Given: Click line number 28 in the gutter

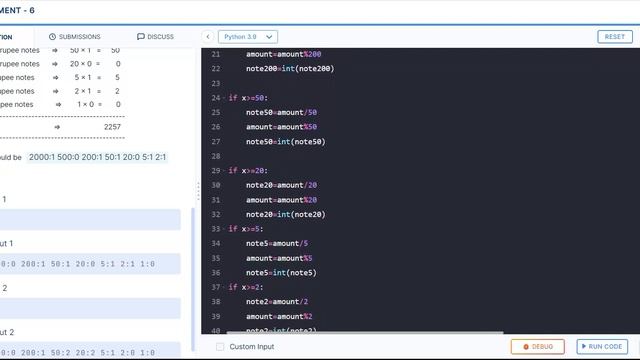Looking at the screenshot, I should [216, 156].
